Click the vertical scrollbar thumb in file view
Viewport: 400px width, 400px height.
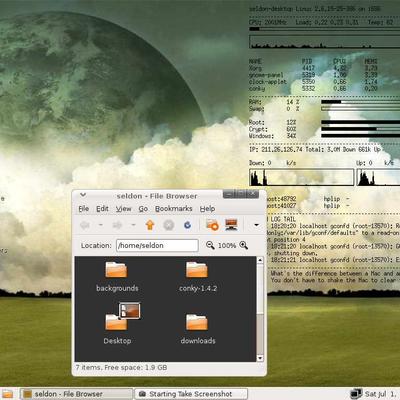[260, 289]
